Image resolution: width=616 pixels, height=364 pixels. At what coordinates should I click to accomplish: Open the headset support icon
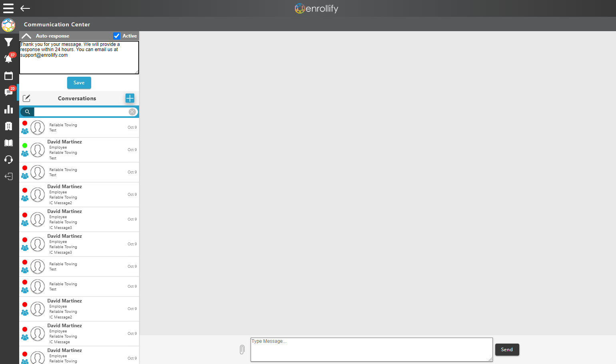pos(8,160)
